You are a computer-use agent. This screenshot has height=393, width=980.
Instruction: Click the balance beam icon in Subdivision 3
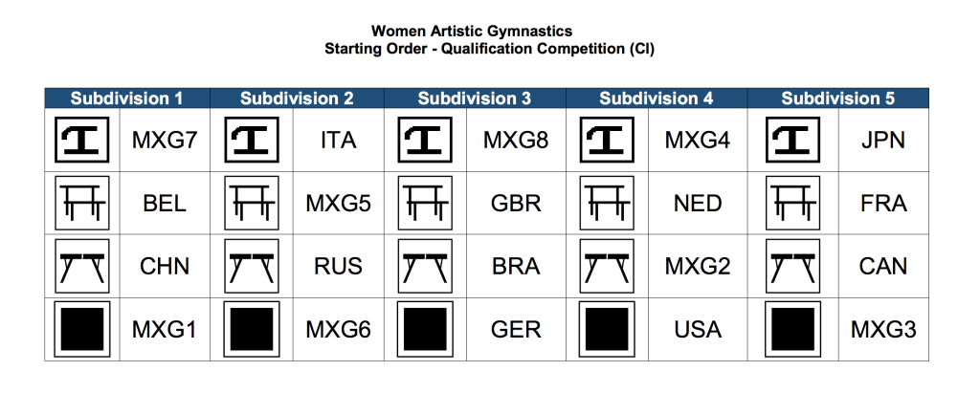tap(425, 266)
